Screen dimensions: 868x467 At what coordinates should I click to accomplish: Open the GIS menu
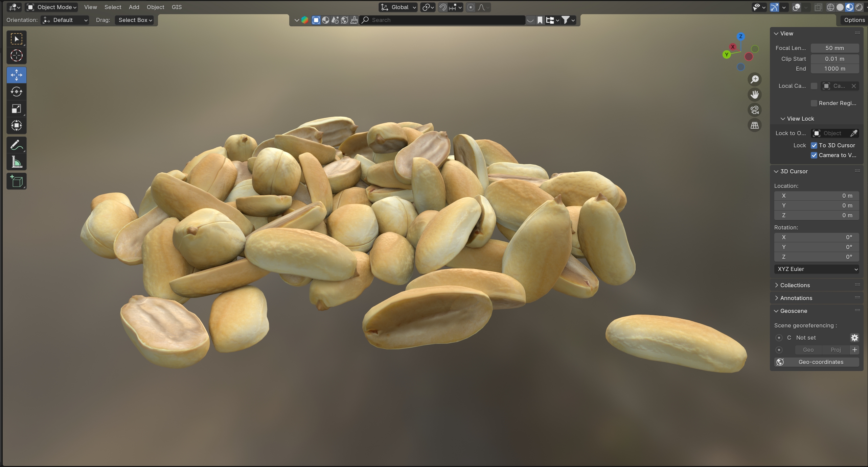click(177, 7)
